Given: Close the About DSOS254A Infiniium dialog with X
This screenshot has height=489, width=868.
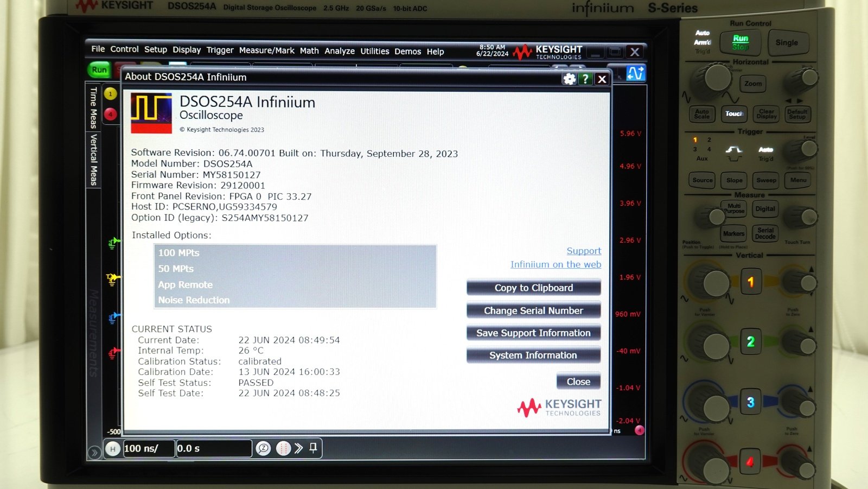Looking at the screenshot, I should pos(602,79).
